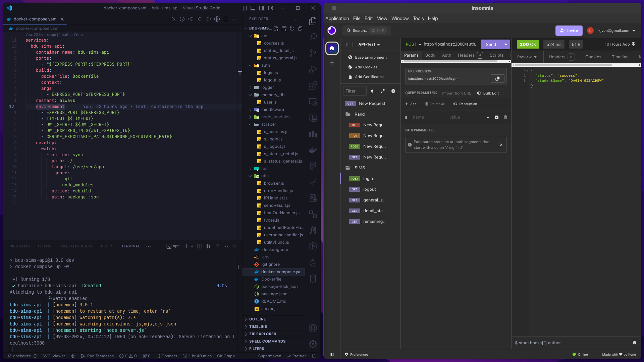
Task: Expand all request folders icon in Insomnia
Action: 382,91
